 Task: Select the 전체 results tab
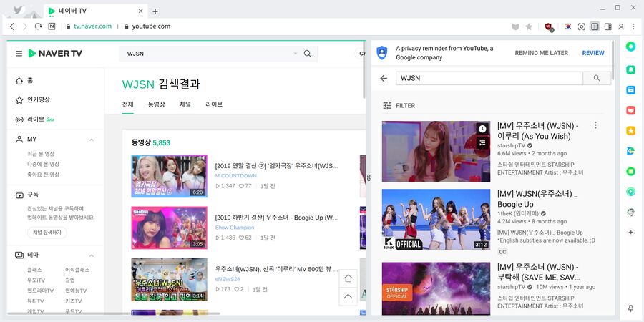(128, 104)
